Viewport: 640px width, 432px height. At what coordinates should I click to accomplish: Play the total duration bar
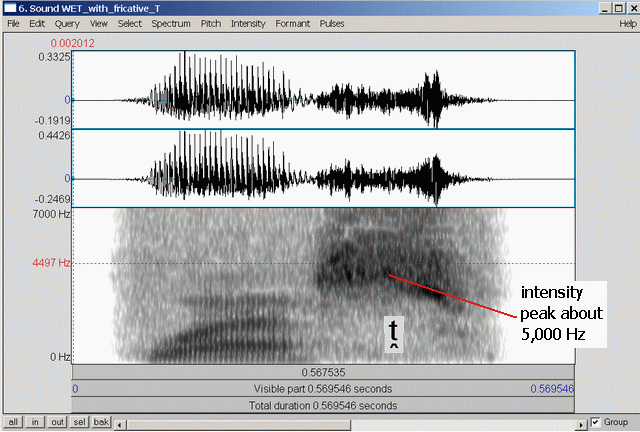click(323, 406)
